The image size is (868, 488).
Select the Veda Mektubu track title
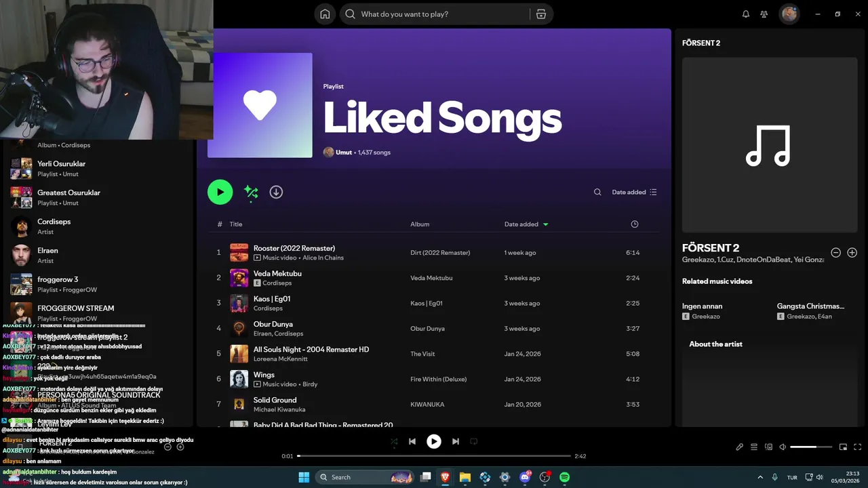coord(277,273)
